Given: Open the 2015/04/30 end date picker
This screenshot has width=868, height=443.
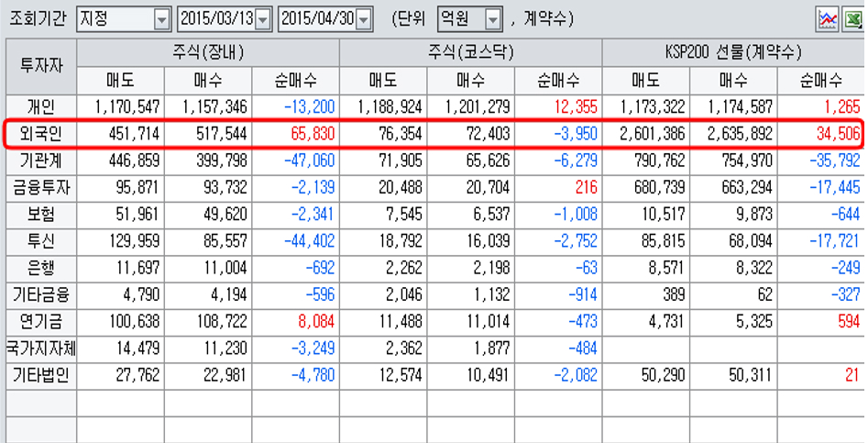Looking at the screenshot, I should coord(363,18).
